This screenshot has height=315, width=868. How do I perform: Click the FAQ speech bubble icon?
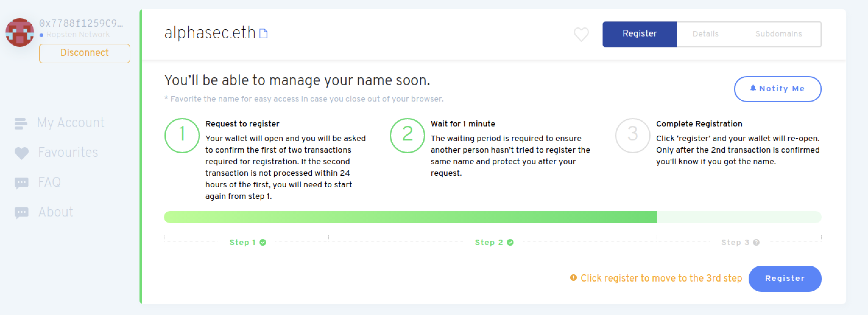pyautogui.click(x=21, y=182)
